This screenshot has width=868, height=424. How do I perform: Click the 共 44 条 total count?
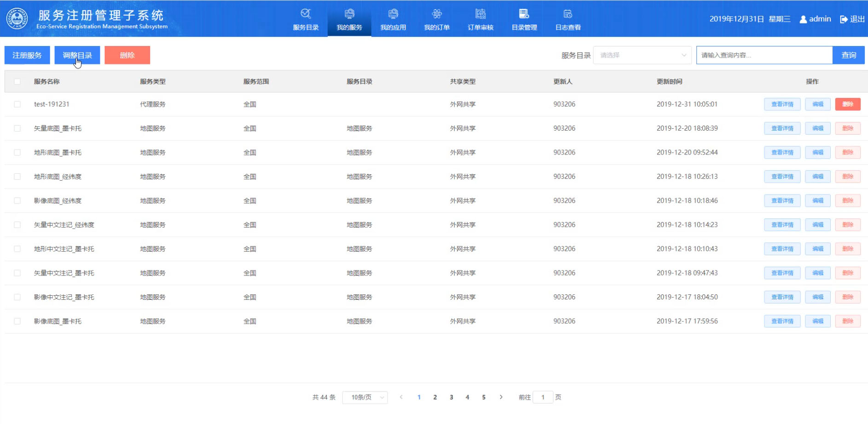[x=324, y=397]
